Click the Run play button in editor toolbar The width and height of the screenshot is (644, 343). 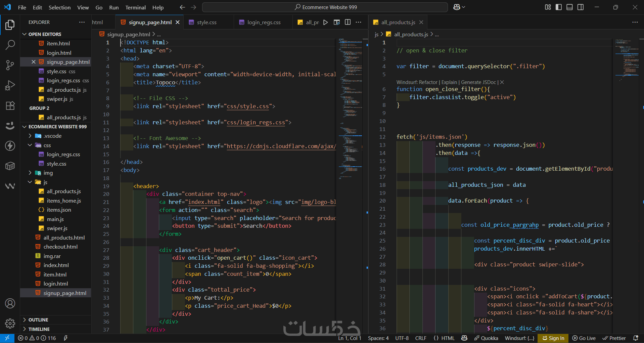tap(325, 22)
